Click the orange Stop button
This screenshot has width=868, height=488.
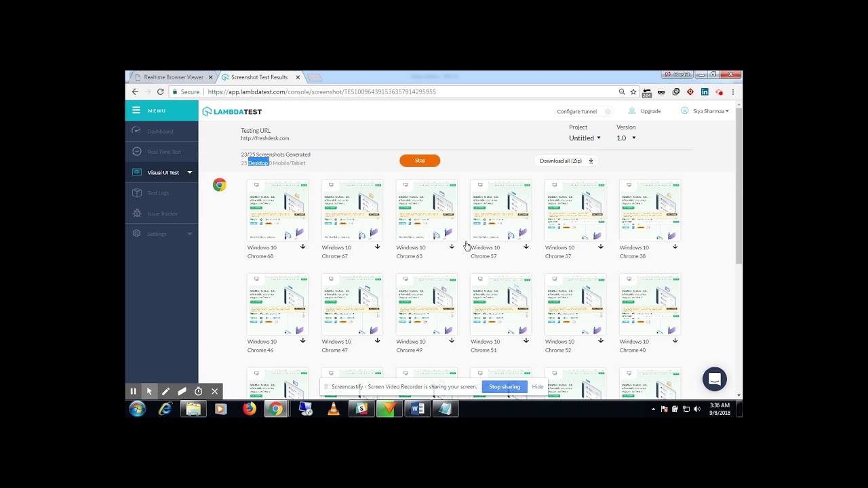(420, 161)
